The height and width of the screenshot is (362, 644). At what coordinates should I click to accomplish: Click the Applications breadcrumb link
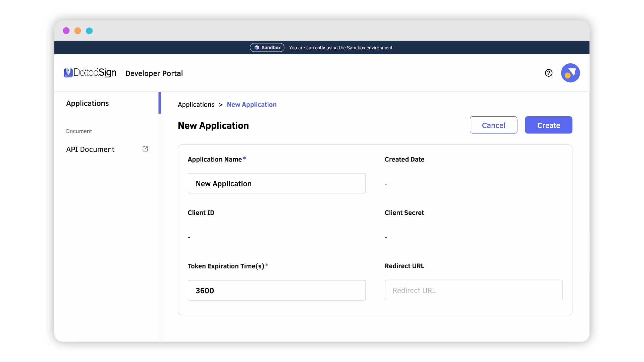[196, 105]
